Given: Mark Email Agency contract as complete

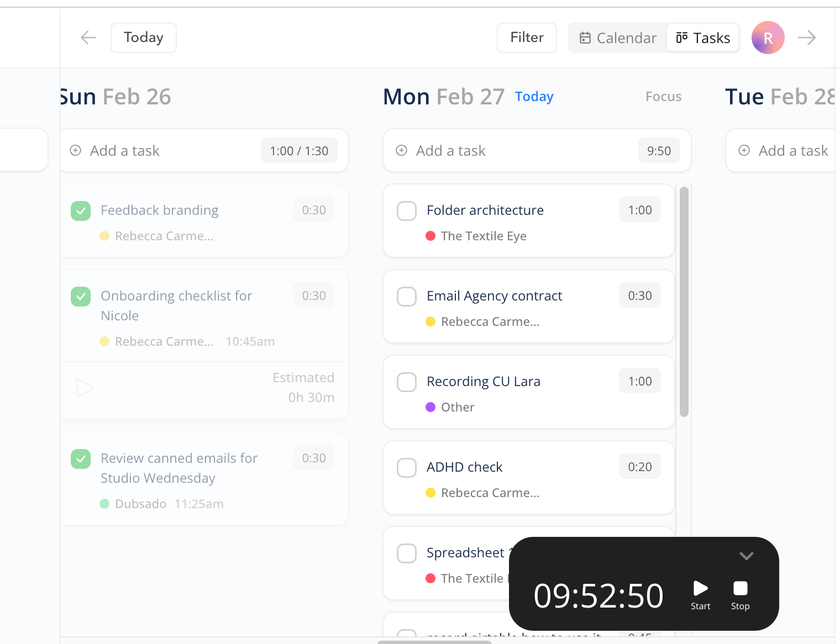Looking at the screenshot, I should coord(407,297).
